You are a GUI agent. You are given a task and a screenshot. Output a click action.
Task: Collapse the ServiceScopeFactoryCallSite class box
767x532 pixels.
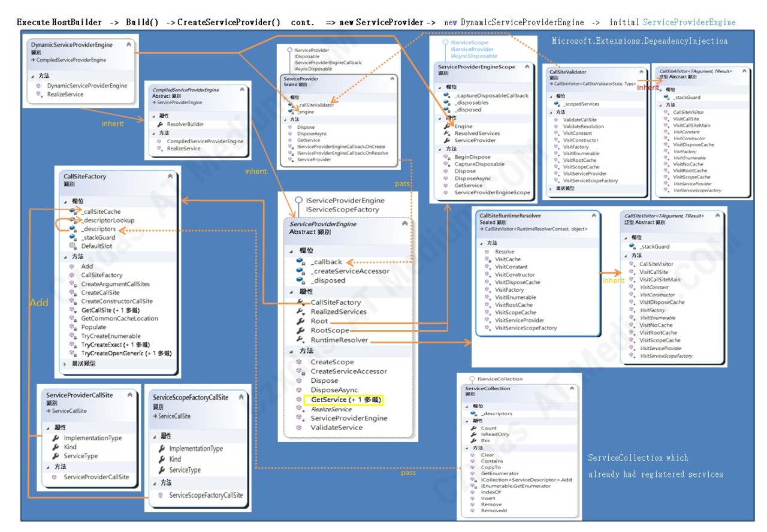[x=242, y=397]
